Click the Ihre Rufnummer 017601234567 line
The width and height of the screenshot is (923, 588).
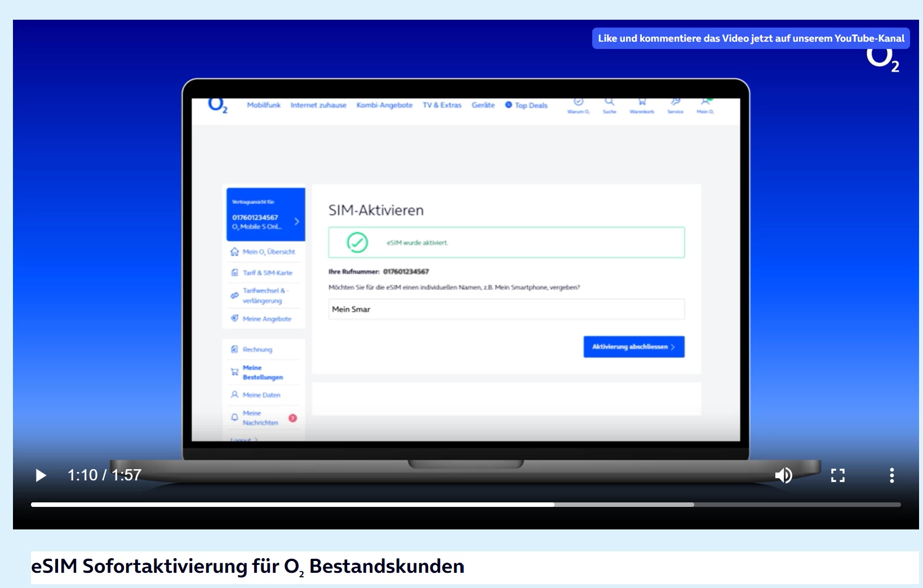click(379, 271)
